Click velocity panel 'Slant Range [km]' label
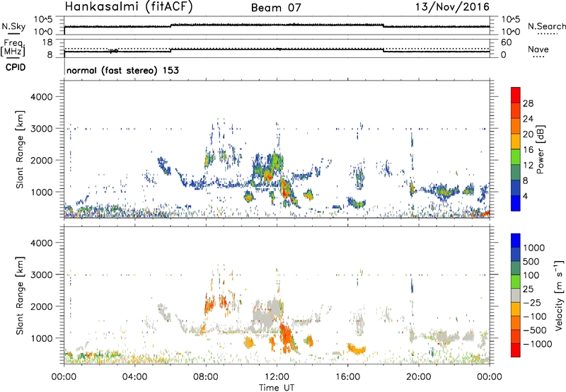This screenshot has width=566, height=392. (20, 296)
